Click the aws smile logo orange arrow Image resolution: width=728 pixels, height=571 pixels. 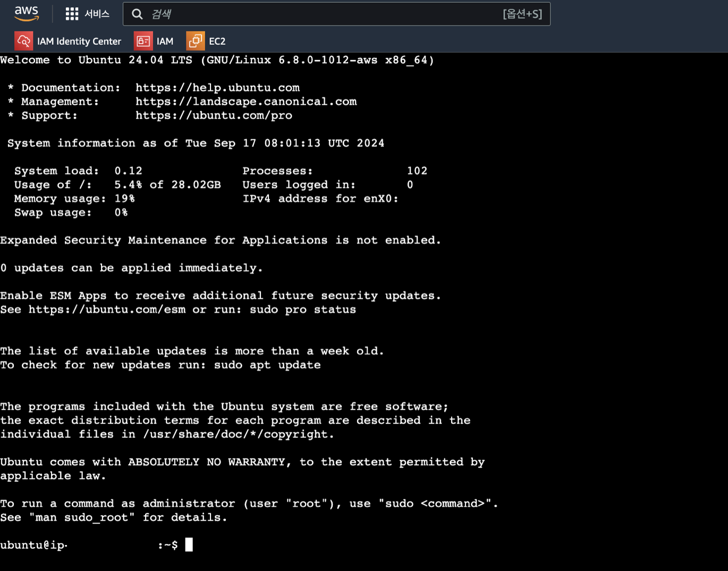(26, 18)
